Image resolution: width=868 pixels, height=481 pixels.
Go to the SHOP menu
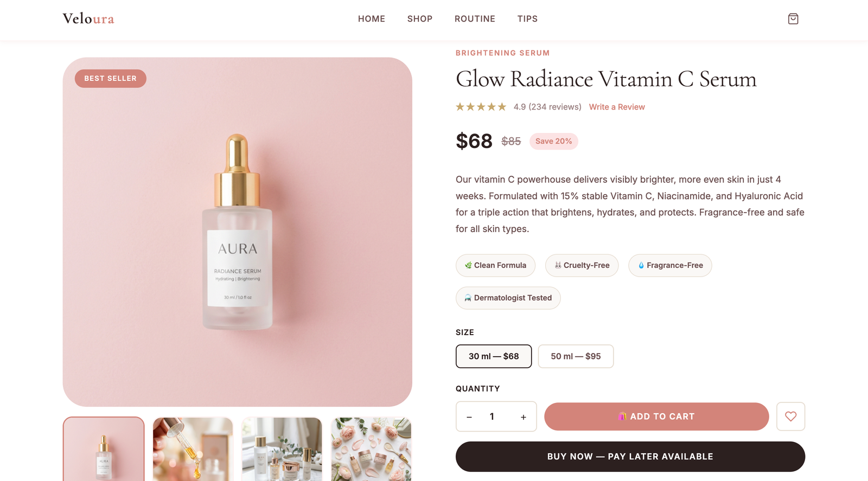pyautogui.click(x=420, y=19)
